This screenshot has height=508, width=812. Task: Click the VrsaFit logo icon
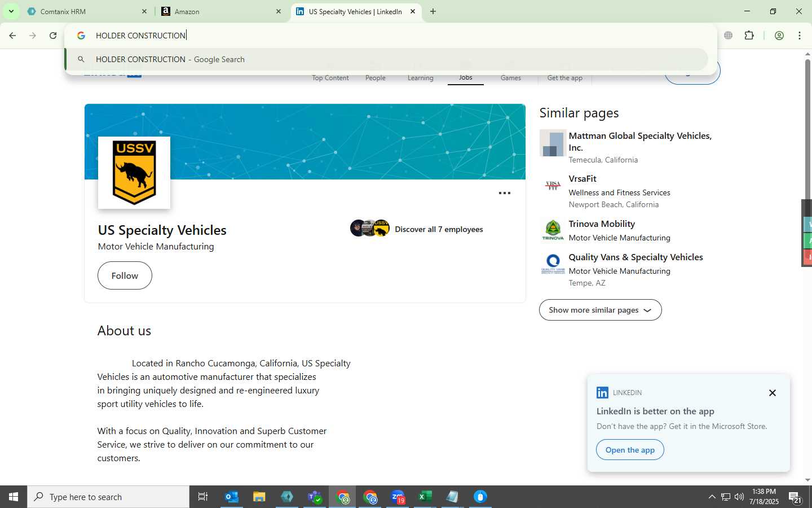[553, 185]
